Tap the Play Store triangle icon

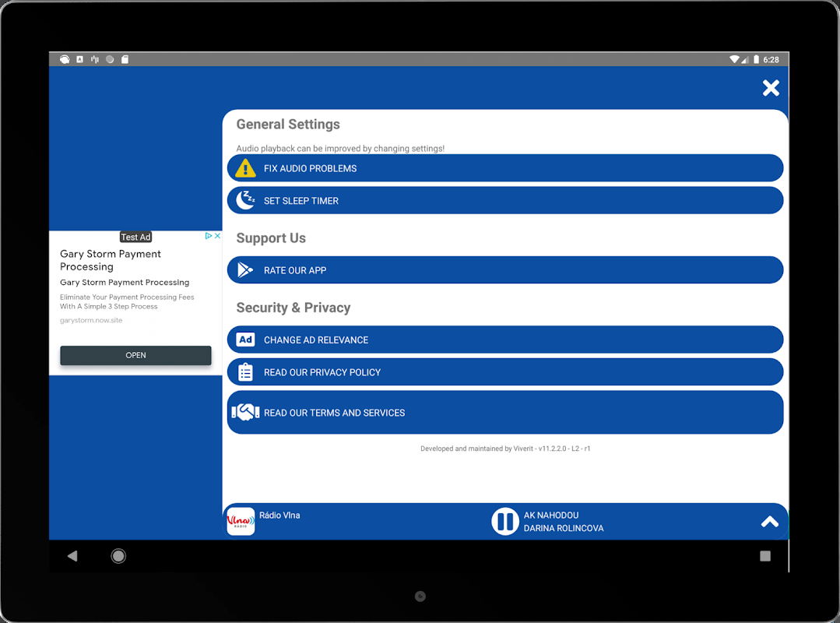point(244,270)
